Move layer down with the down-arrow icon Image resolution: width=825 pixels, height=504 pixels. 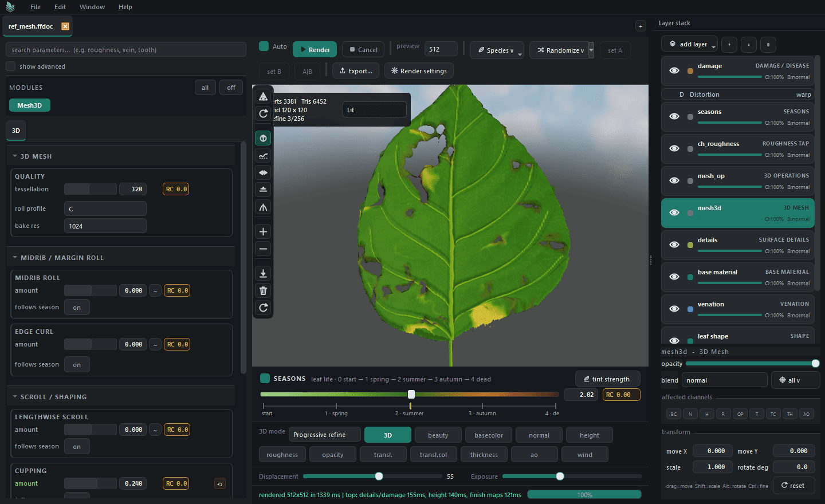pos(749,44)
